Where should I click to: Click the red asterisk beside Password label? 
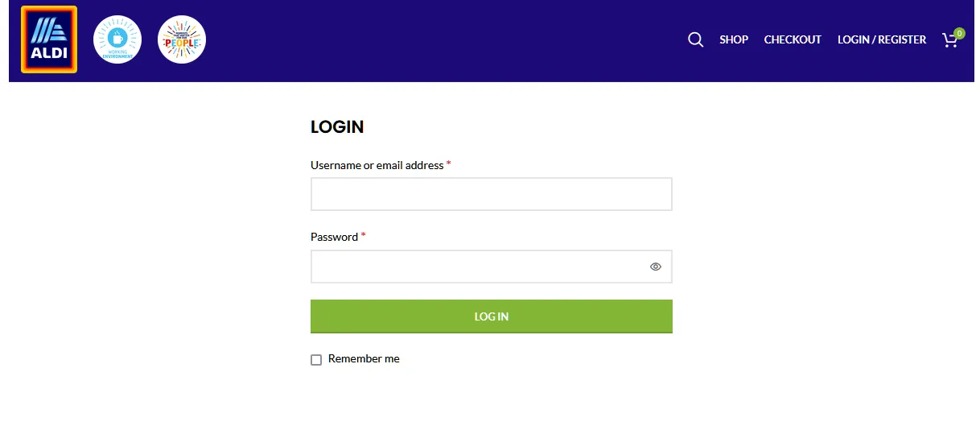(x=364, y=236)
